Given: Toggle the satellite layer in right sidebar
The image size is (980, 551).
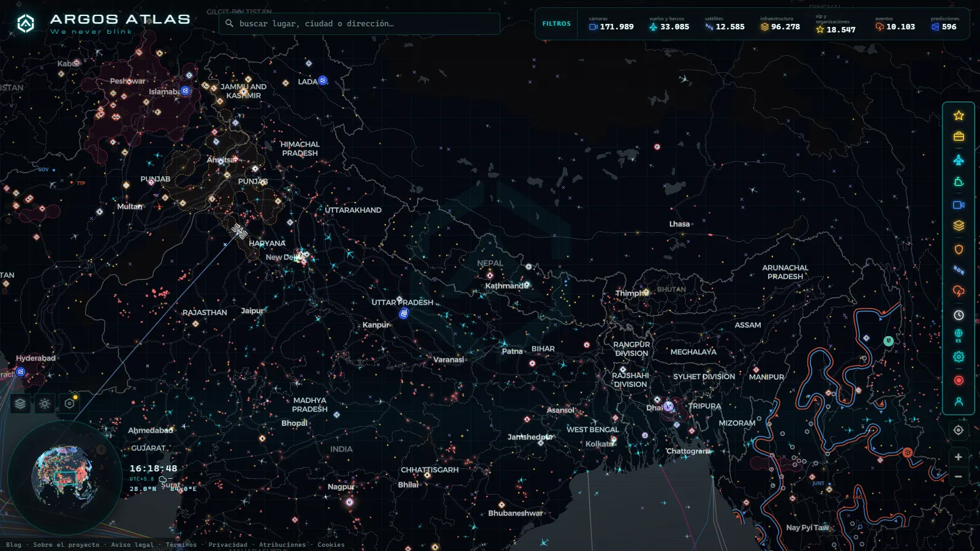Looking at the screenshot, I should (959, 270).
